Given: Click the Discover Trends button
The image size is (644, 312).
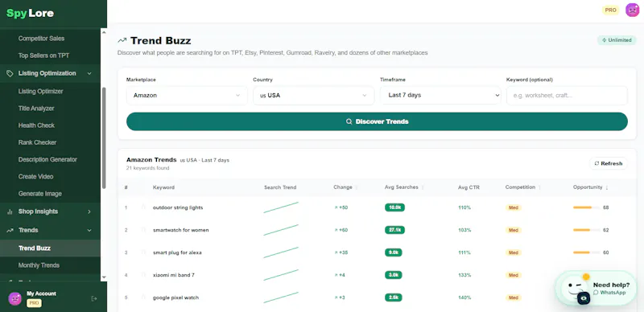Looking at the screenshot, I should 377,121.
